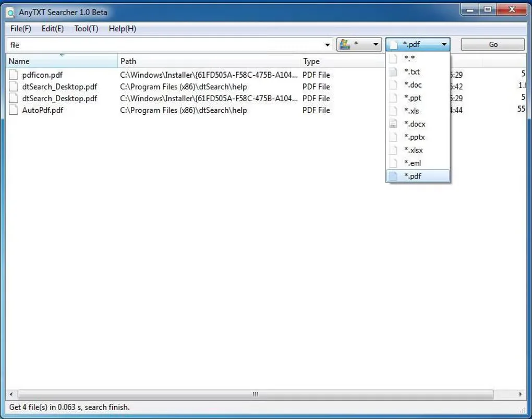This screenshot has height=419, width=532.
Task: Collapse the *.pdf file type dropdown
Action: click(x=444, y=44)
